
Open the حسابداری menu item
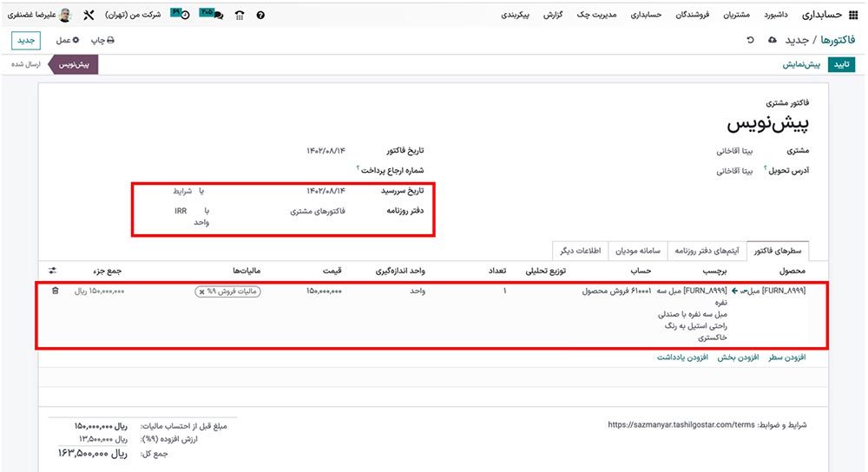(x=646, y=15)
